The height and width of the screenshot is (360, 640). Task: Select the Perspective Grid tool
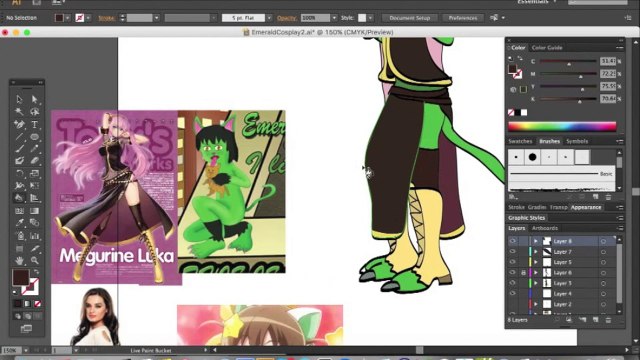[x=34, y=198]
